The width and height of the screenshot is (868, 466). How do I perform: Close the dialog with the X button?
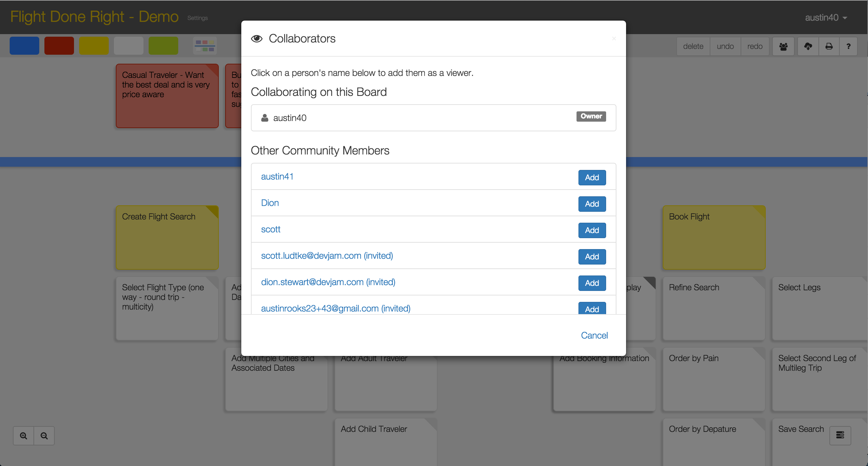click(614, 39)
